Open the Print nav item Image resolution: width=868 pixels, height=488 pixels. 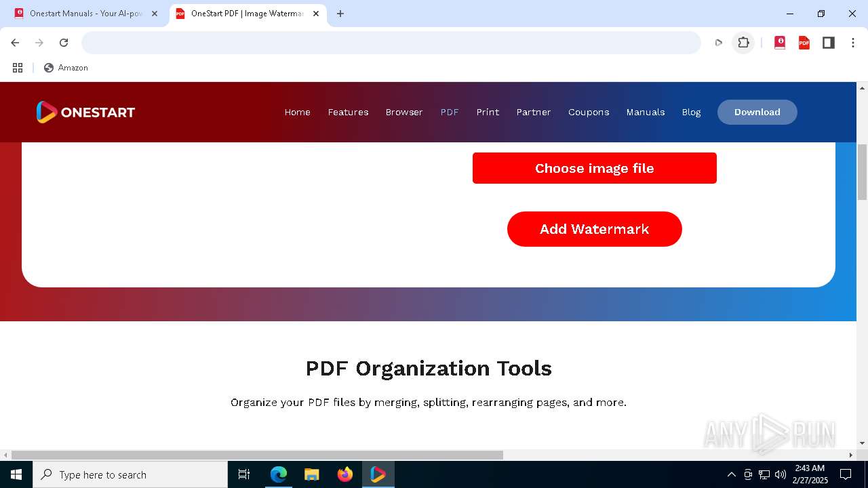click(x=488, y=112)
